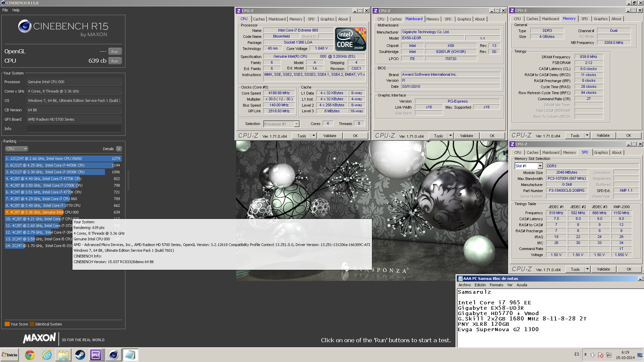Switch to CPU-Z via its taskbar icon
This screenshot has height=362, width=644.
[96, 355]
